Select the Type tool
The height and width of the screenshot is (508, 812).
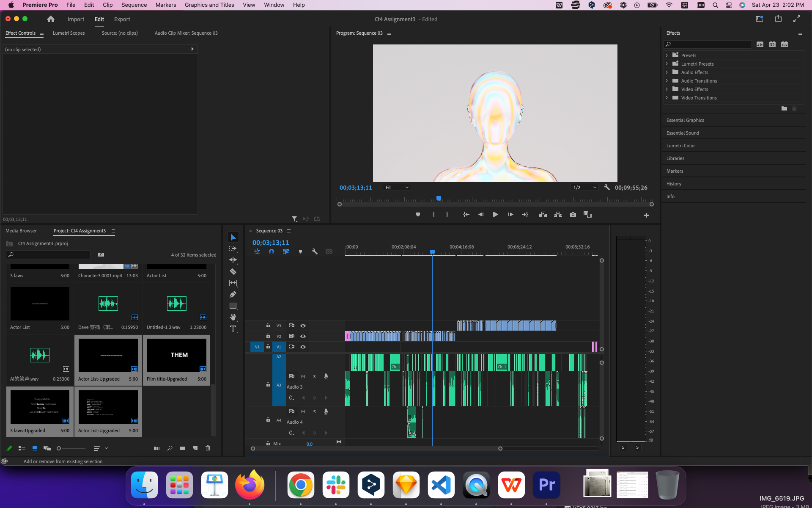233,329
